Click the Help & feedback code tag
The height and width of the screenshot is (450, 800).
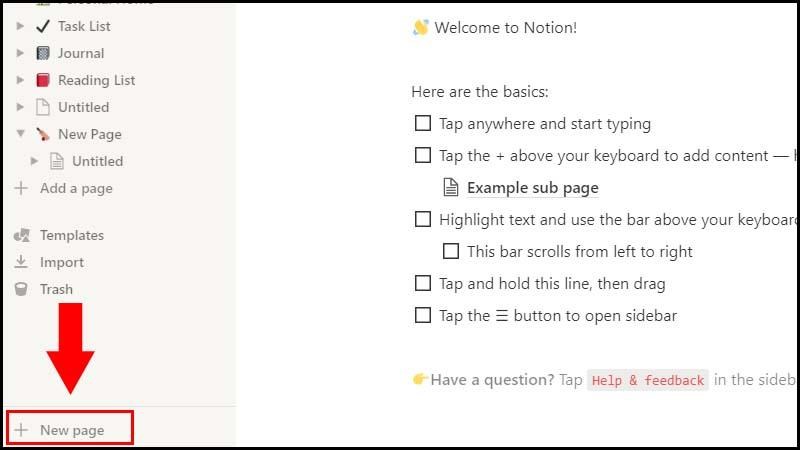(647, 380)
